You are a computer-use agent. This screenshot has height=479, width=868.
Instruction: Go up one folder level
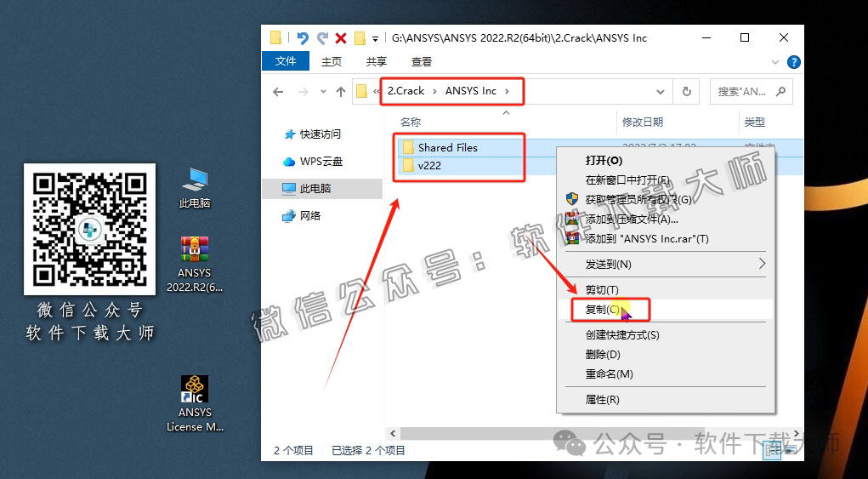pos(341,91)
